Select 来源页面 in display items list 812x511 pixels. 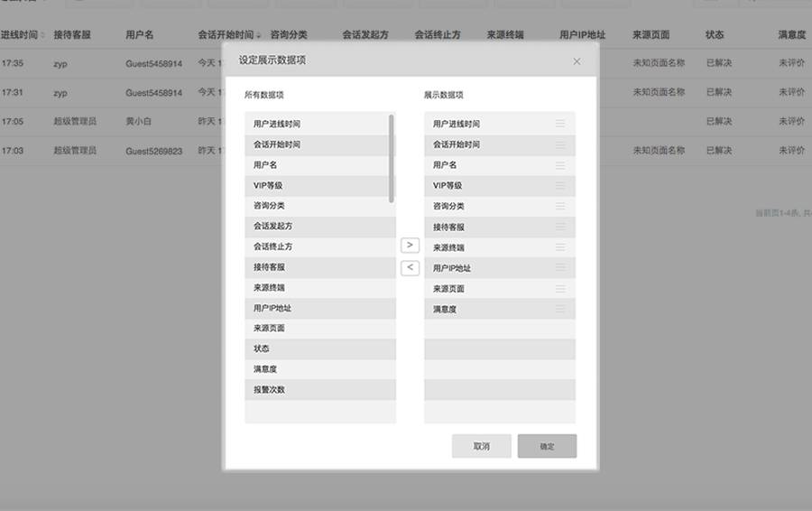click(500, 289)
